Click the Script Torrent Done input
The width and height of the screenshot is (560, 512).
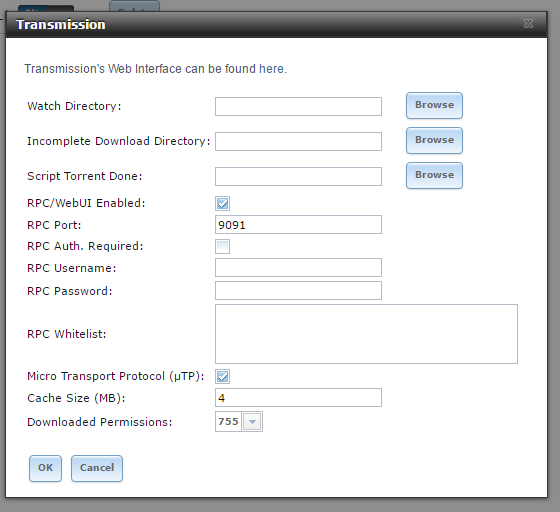click(x=298, y=176)
